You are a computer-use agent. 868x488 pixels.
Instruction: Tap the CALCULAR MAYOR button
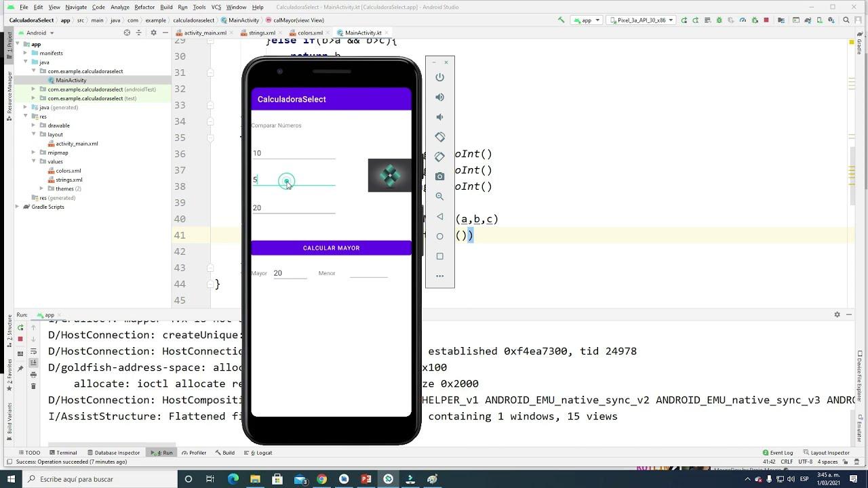(331, 248)
